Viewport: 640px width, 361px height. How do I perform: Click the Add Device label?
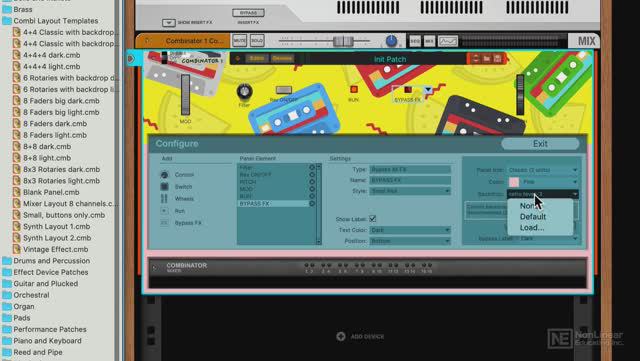coord(367,336)
